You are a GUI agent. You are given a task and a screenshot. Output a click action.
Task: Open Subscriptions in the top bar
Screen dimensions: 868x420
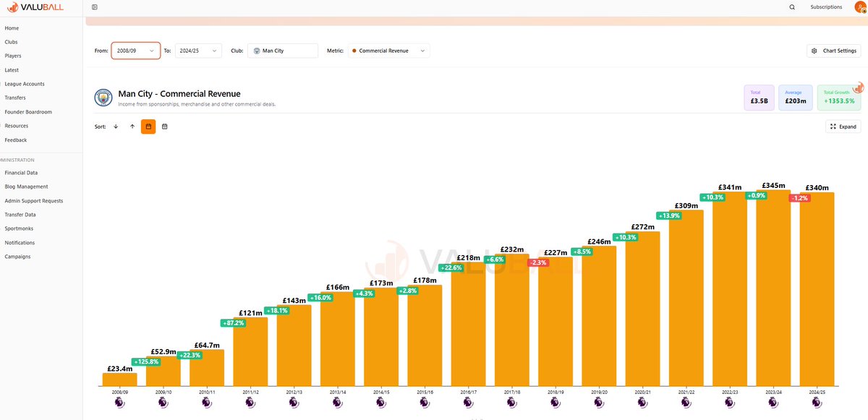coord(826,7)
